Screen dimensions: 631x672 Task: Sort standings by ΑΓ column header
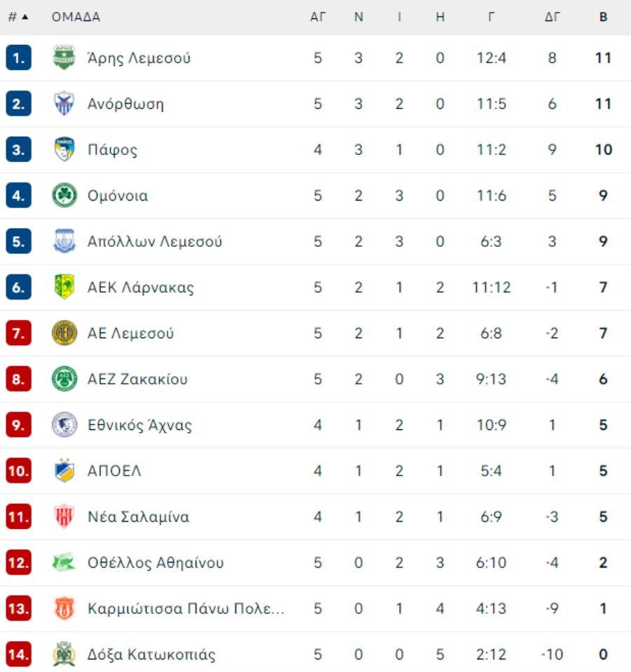click(x=318, y=17)
